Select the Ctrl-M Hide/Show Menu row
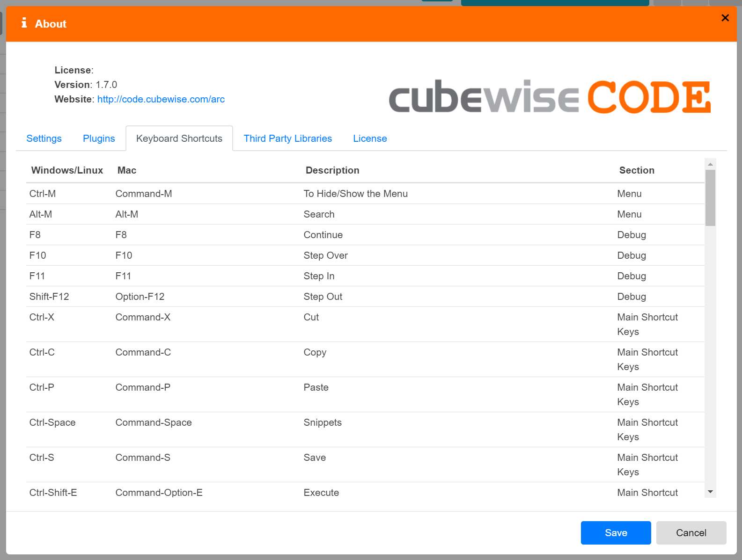The width and height of the screenshot is (742, 560). click(x=355, y=194)
